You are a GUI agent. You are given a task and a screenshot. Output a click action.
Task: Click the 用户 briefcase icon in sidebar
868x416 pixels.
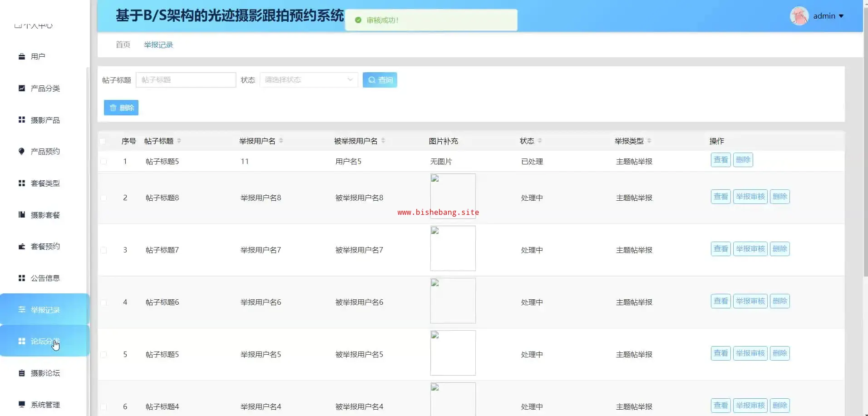pyautogui.click(x=21, y=57)
